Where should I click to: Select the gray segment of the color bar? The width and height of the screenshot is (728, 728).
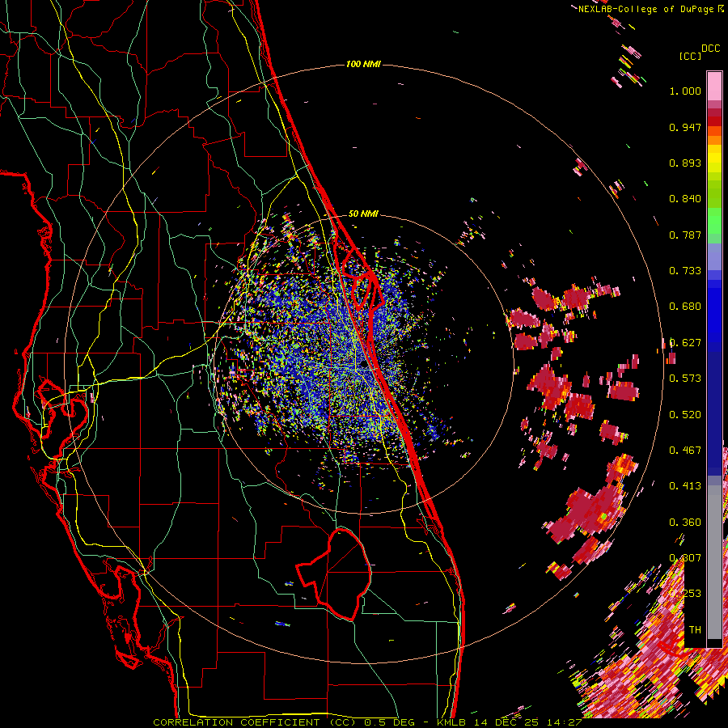pos(714,562)
